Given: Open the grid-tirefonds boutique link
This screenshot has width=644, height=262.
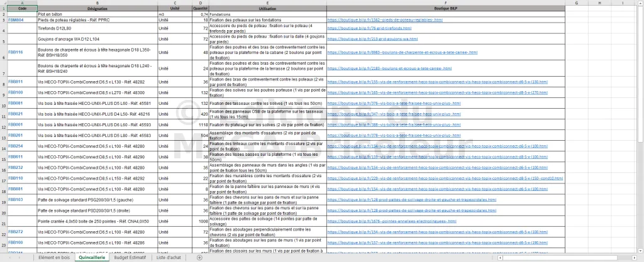Looking at the screenshot, I should 369,28.
